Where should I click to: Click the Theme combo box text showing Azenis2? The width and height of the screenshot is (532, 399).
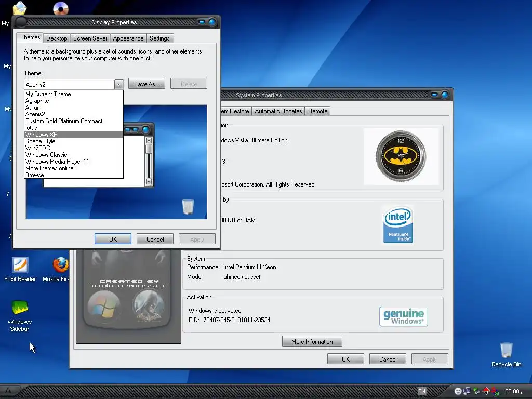point(70,85)
